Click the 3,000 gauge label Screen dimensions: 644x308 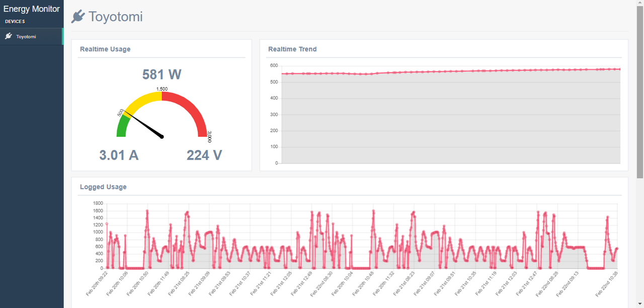(x=210, y=137)
